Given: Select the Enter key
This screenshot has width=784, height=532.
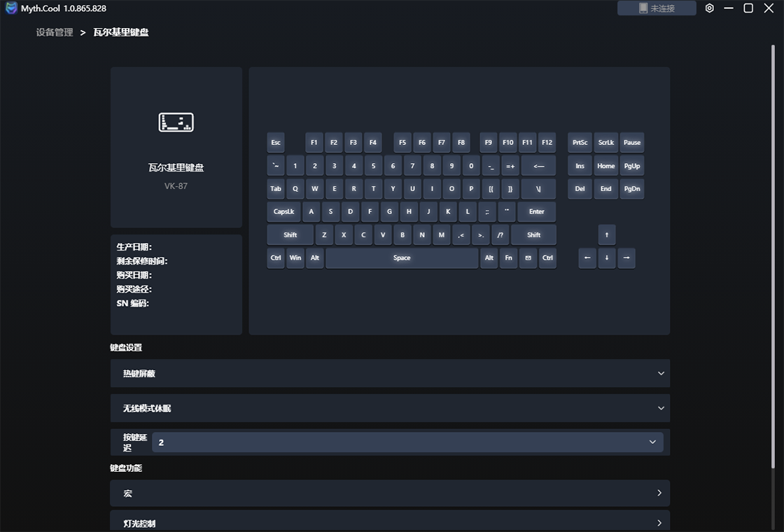Looking at the screenshot, I should 536,211.
